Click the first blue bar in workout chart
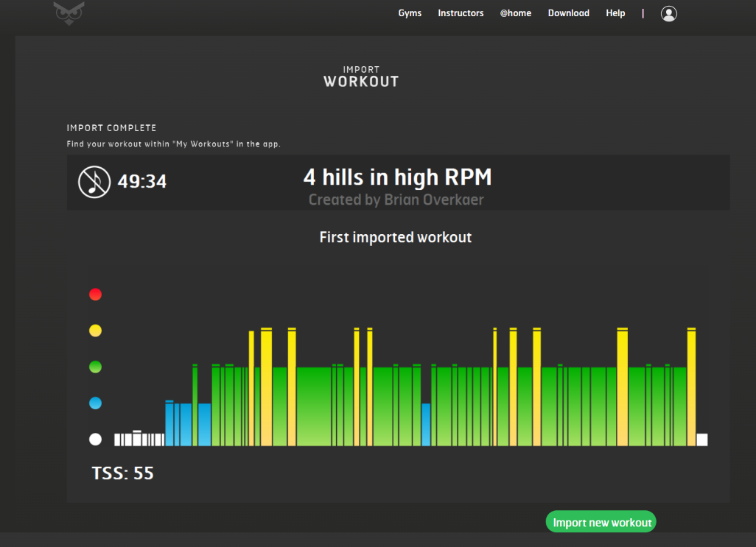Viewport: 756px width, 547px height. coord(169,424)
